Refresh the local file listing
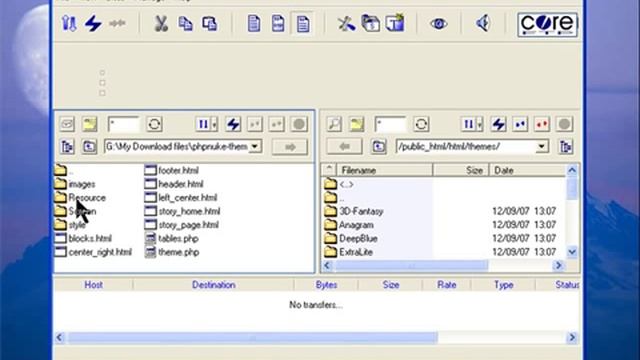Image resolution: width=640 pixels, height=360 pixels. point(154,124)
